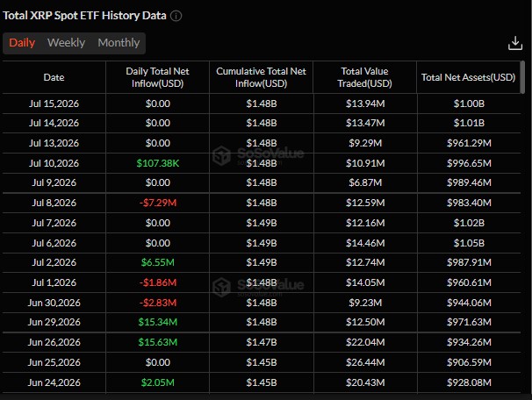Click the -$2.83M outflow value
Viewport: 532px width, 400px height.
[158, 303]
